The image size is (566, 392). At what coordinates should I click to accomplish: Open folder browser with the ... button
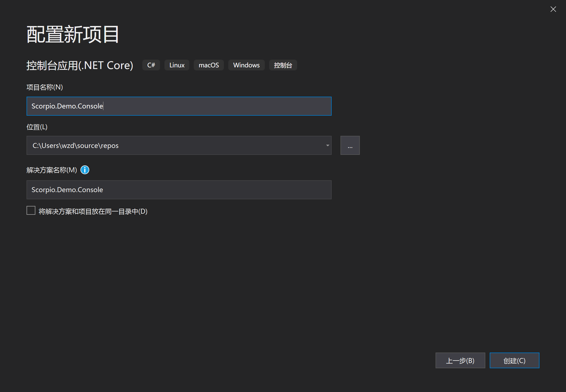(x=350, y=145)
